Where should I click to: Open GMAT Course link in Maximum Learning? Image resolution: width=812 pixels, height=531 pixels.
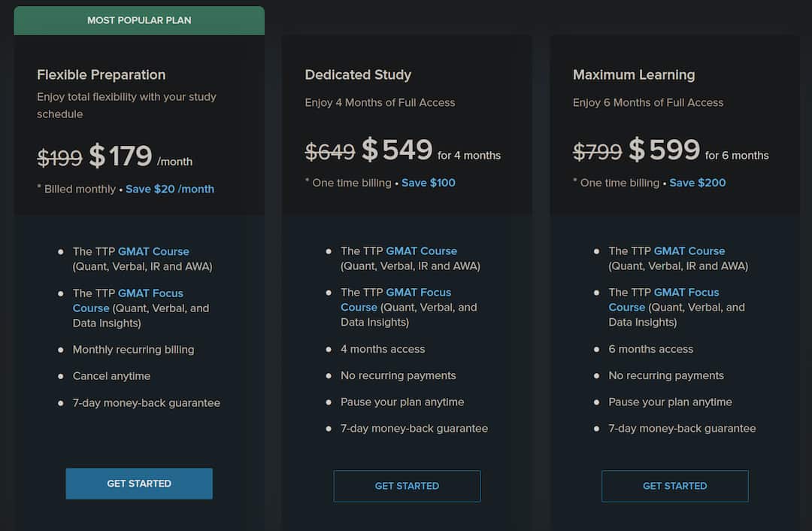pyautogui.click(x=689, y=250)
